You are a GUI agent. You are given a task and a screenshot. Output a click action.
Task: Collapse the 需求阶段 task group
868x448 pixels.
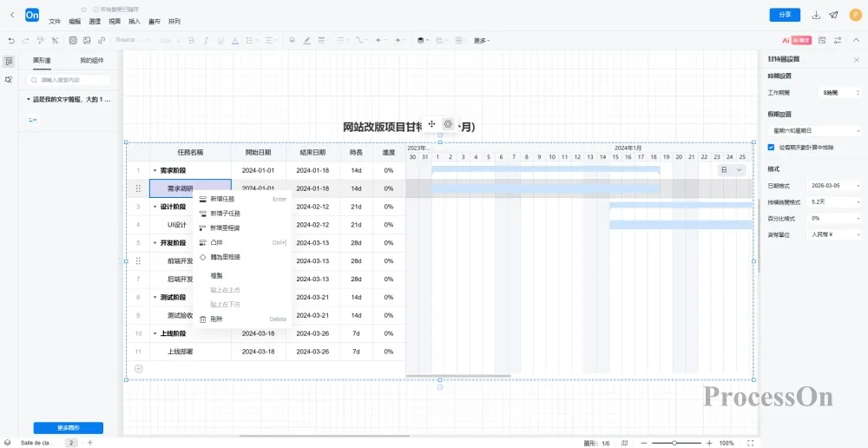coord(155,171)
